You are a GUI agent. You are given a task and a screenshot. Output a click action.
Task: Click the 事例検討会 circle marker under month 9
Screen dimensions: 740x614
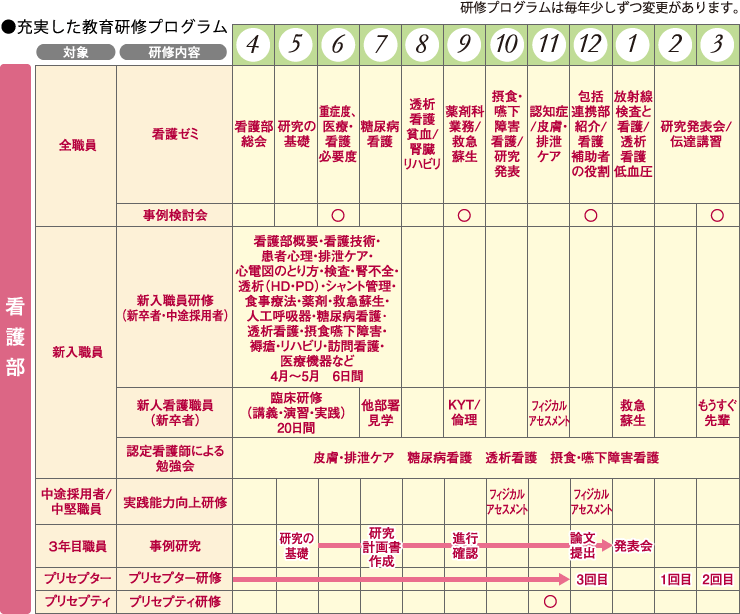click(x=464, y=214)
